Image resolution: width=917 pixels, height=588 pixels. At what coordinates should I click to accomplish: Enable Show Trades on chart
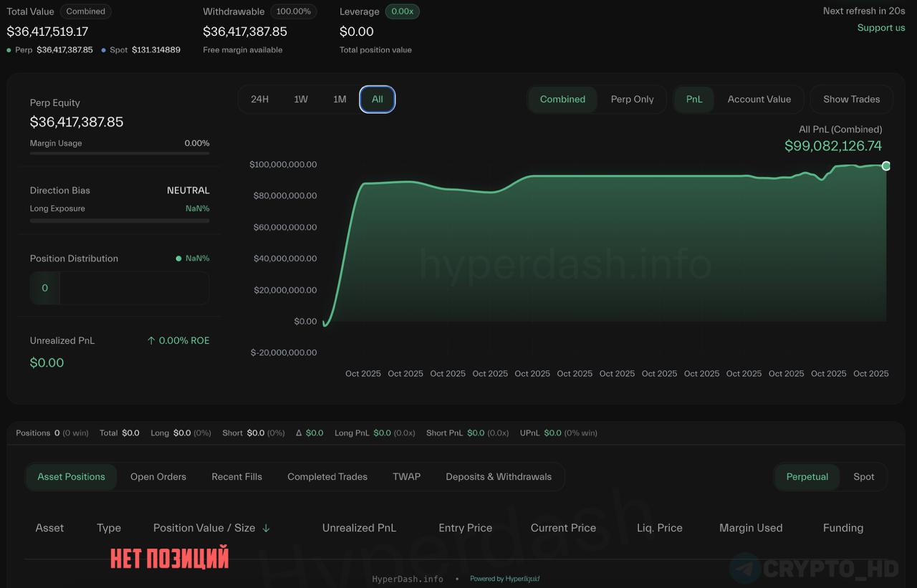[x=851, y=100]
